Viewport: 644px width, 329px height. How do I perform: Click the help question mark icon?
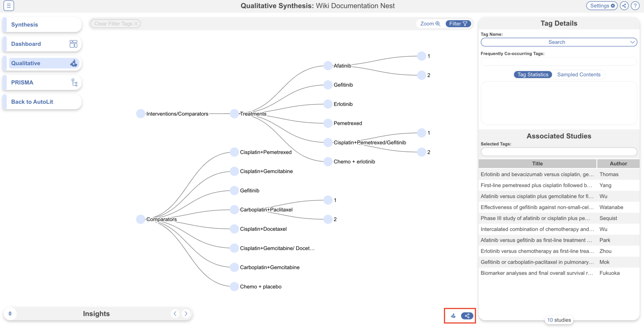click(635, 5)
